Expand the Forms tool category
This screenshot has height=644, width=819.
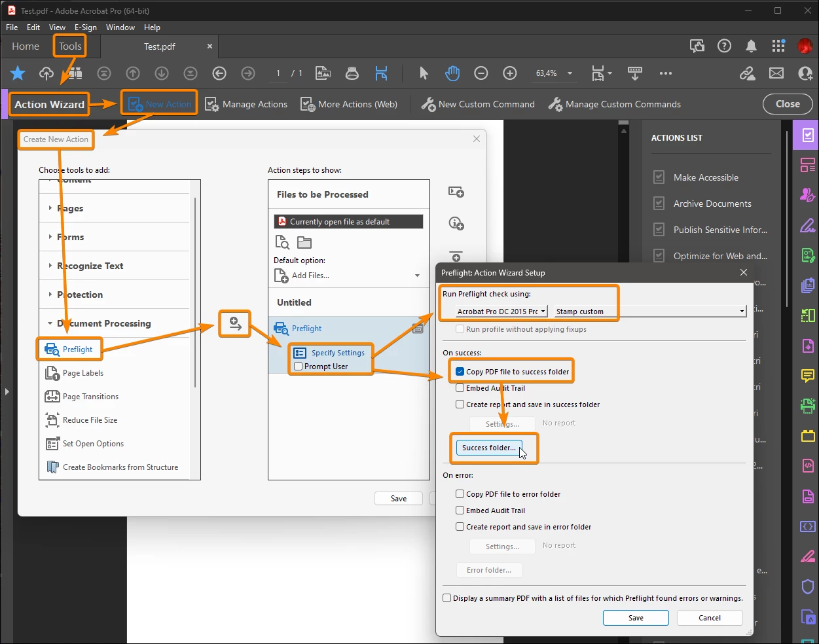pyautogui.click(x=50, y=237)
